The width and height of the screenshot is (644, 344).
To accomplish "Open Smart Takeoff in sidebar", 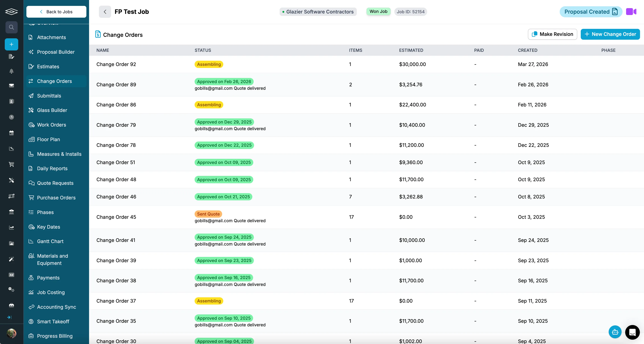I will point(56,322).
